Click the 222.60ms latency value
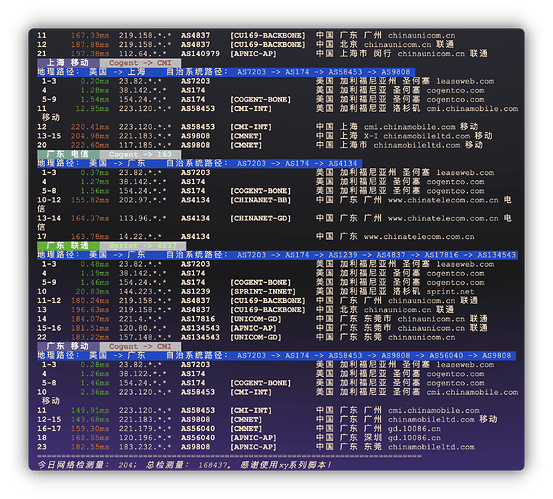The height and width of the screenshot is (499, 553). [x=90, y=145]
